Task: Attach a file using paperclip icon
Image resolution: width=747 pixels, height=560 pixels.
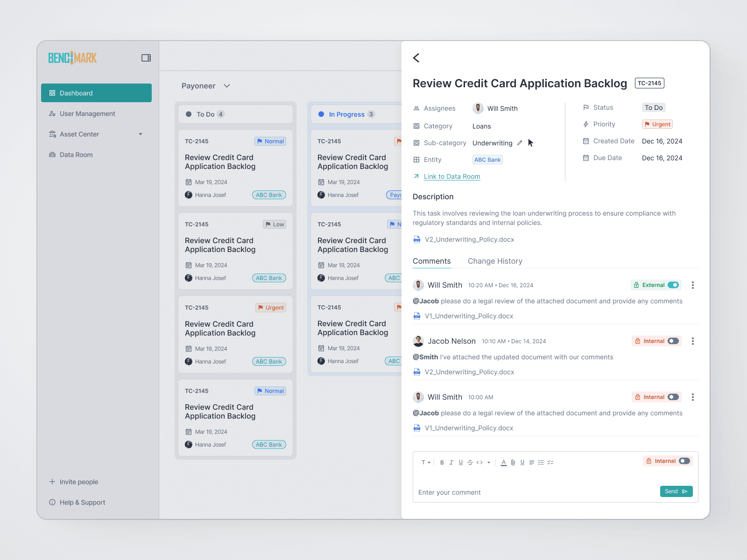Action: 513,462
